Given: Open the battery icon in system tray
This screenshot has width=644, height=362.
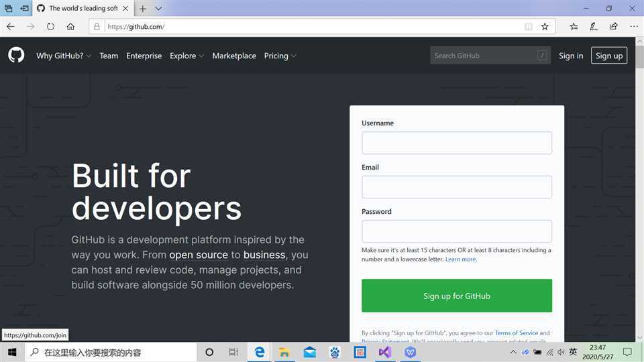Looking at the screenshot, I should point(537,352).
